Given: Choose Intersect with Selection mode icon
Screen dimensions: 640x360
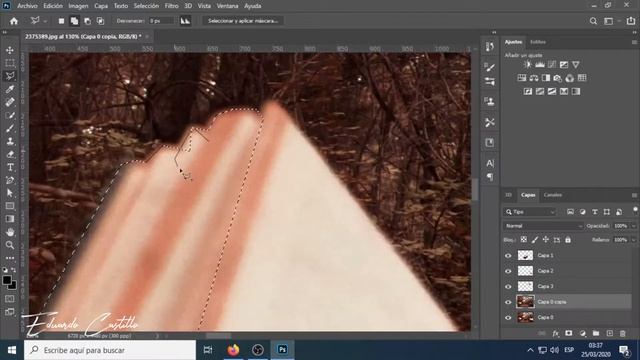Looking at the screenshot, I should [100, 21].
